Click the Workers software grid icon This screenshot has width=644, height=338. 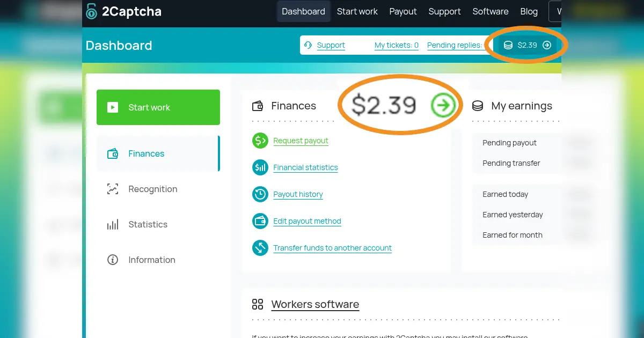(x=258, y=305)
